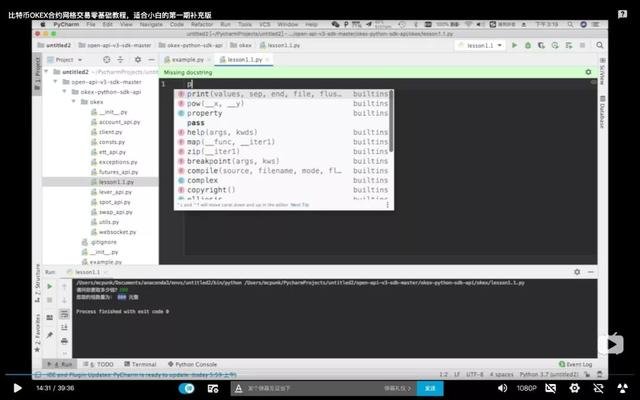Viewport: 640px width, 400px height.
Task: Click the Search Everywhere magnifier icon
Action: tap(600, 45)
